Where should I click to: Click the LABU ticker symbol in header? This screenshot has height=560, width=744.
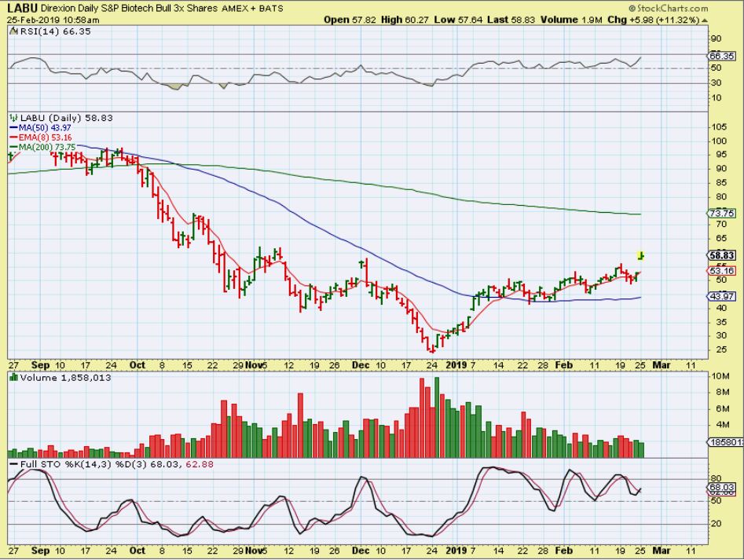[x=22, y=8]
